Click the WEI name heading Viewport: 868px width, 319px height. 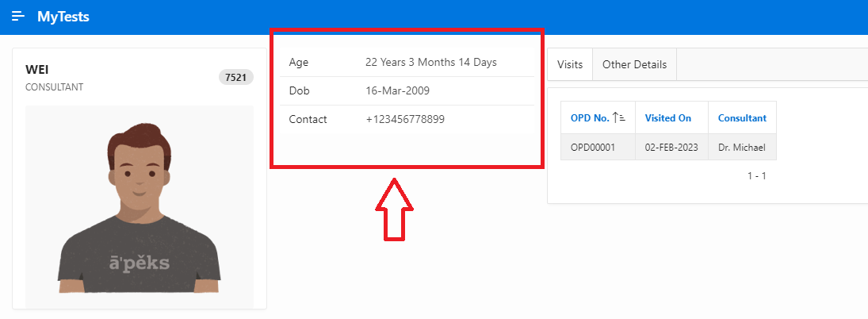37,70
